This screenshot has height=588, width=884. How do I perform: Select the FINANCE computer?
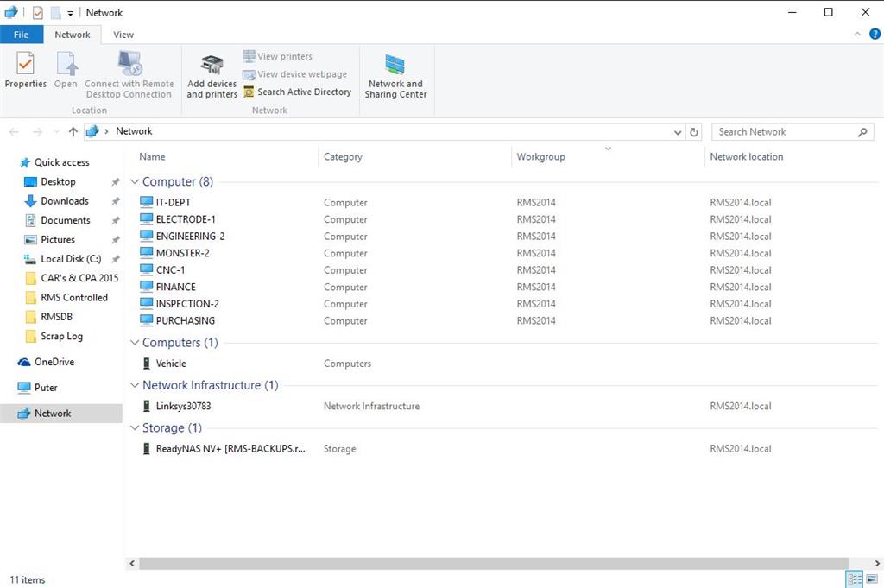point(176,287)
